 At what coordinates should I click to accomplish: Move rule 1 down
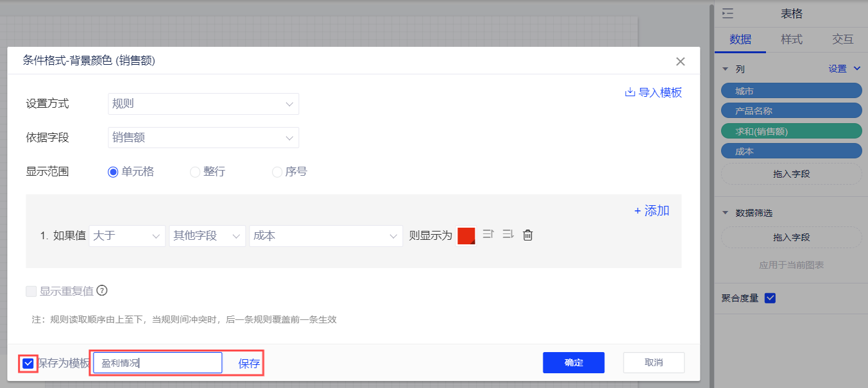[x=508, y=235]
